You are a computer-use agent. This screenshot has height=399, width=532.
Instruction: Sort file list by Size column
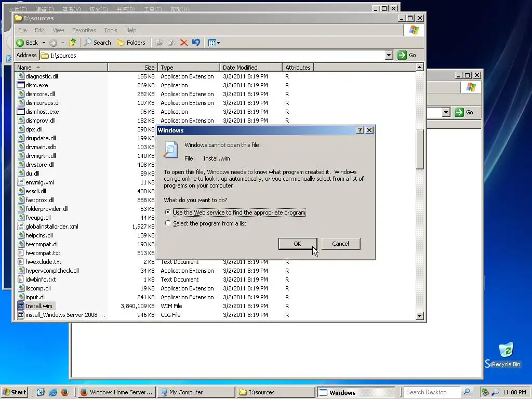(132, 67)
